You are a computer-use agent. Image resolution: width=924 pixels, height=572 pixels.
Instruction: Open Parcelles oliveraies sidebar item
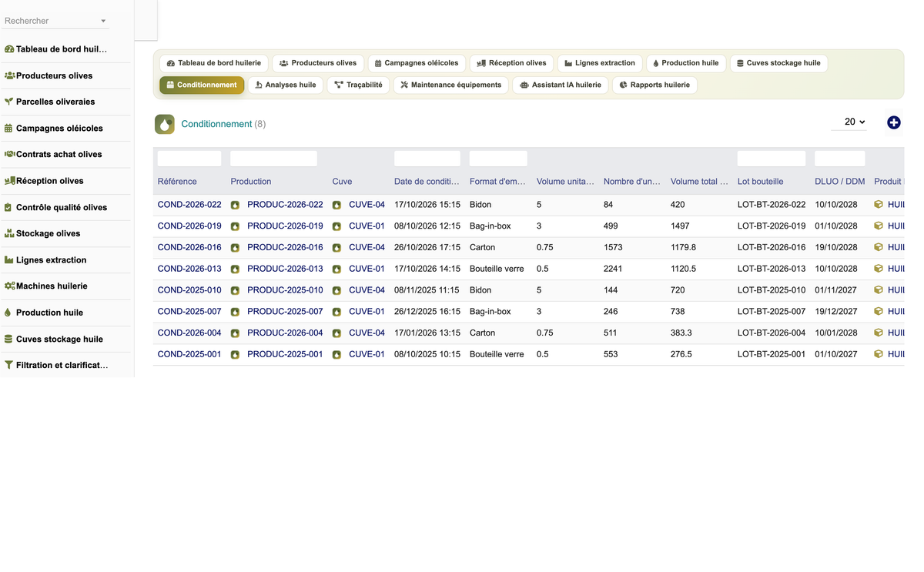pyautogui.click(x=65, y=102)
